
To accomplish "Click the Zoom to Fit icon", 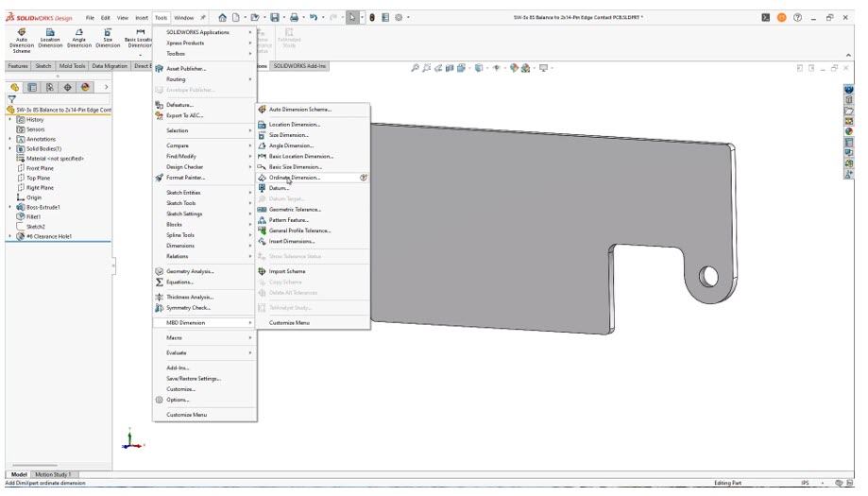I will pos(416,68).
